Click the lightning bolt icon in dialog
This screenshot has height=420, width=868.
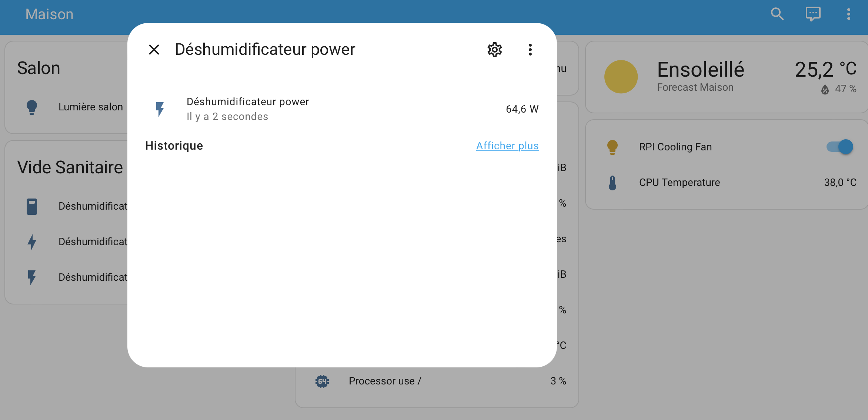pos(160,109)
